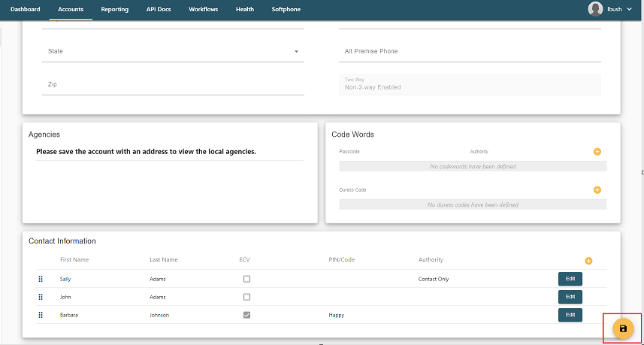Grab drag handle for Sally Adams row
The image size is (644, 345).
click(41, 279)
